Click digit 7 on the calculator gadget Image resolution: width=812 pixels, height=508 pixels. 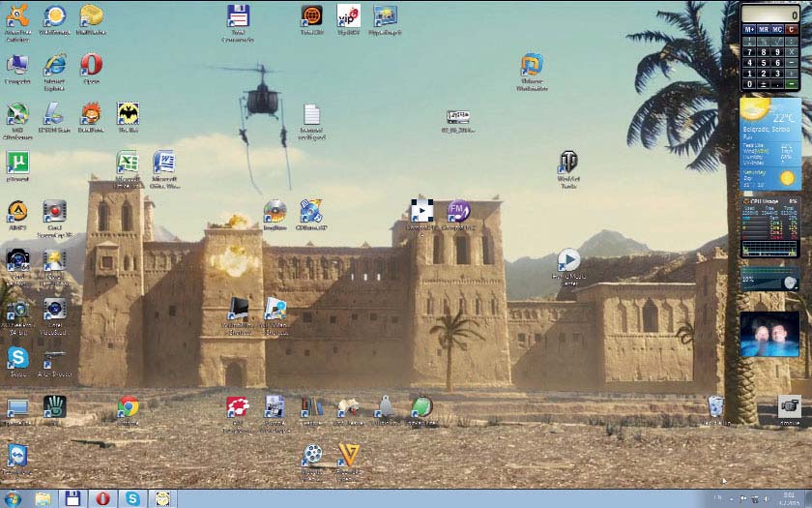click(x=749, y=52)
